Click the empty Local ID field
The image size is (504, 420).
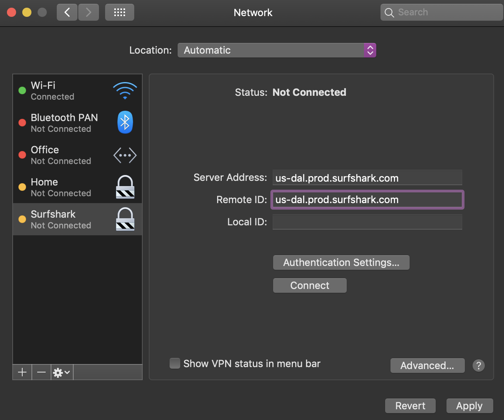click(367, 222)
